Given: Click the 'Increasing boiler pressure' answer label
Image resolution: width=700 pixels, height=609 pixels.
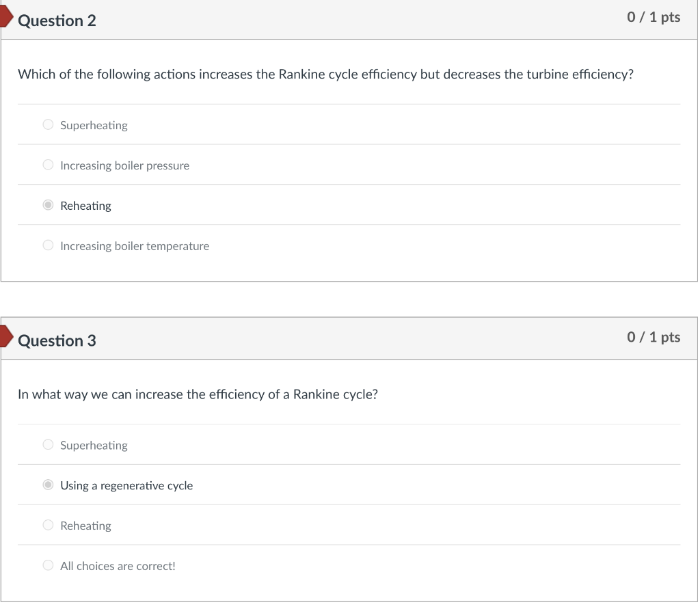Looking at the screenshot, I should pyautogui.click(x=124, y=165).
